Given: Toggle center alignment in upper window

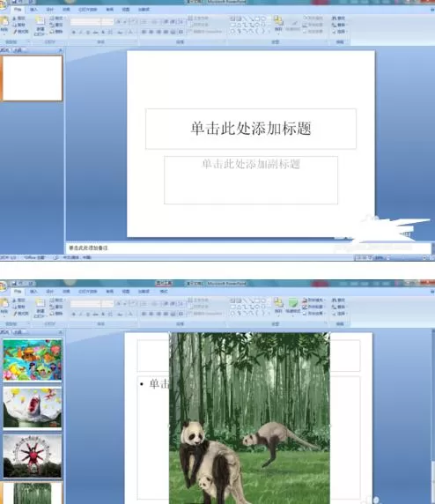Looking at the screenshot, I should pyautogui.click(x=151, y=32).
